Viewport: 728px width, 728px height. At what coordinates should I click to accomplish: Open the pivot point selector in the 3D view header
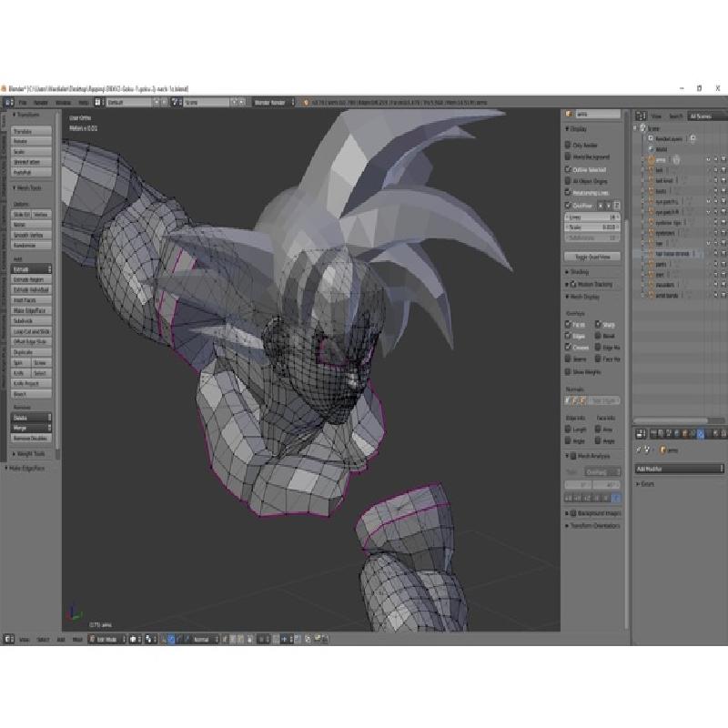pyautogui.click(x=150, y=640)
